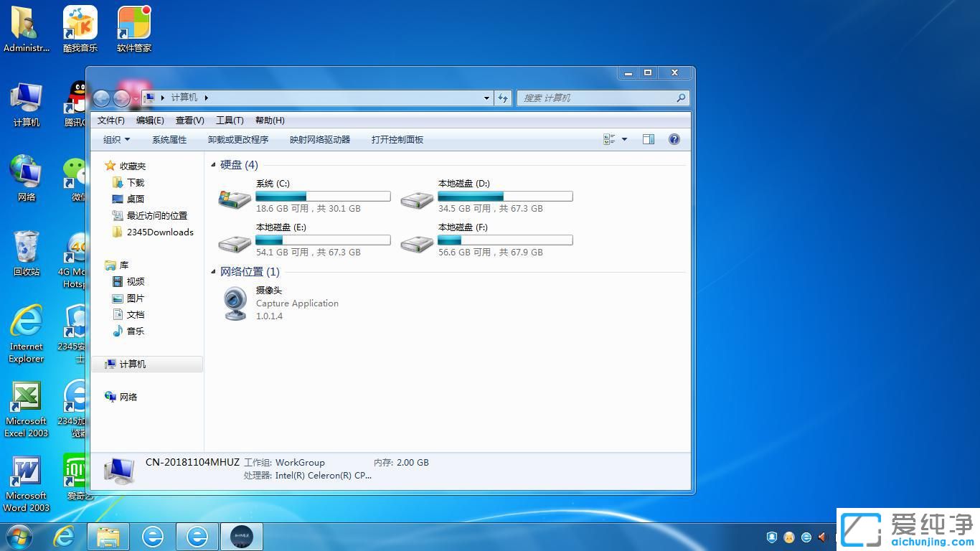The image size is (980, 551).
Task: Open 酷我音乐 from the desktop
Action: (x=79, y=29)
